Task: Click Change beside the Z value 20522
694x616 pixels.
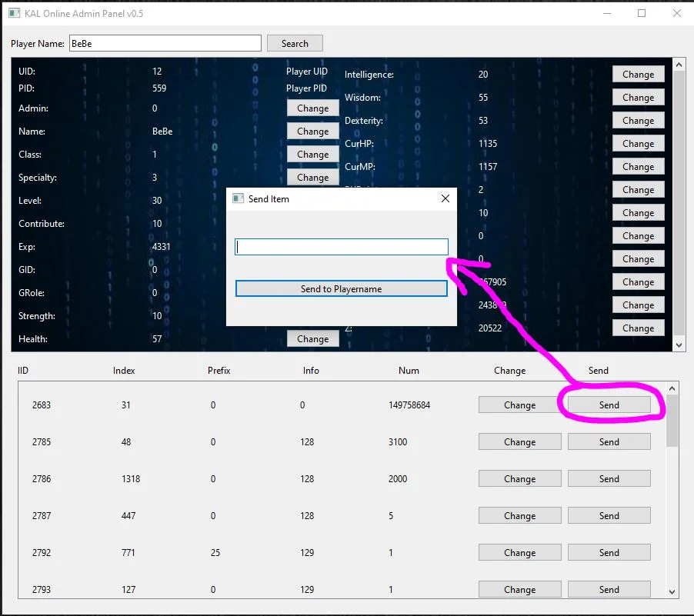Action: (639, 328)
